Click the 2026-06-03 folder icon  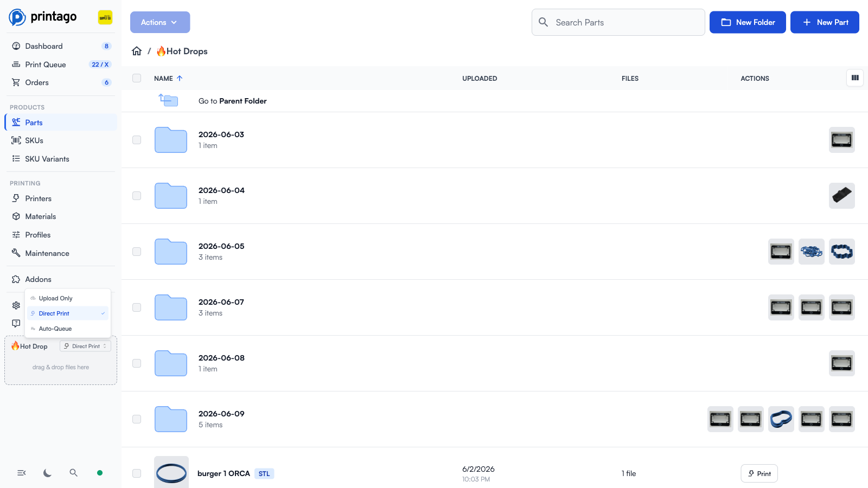[171, 140]
